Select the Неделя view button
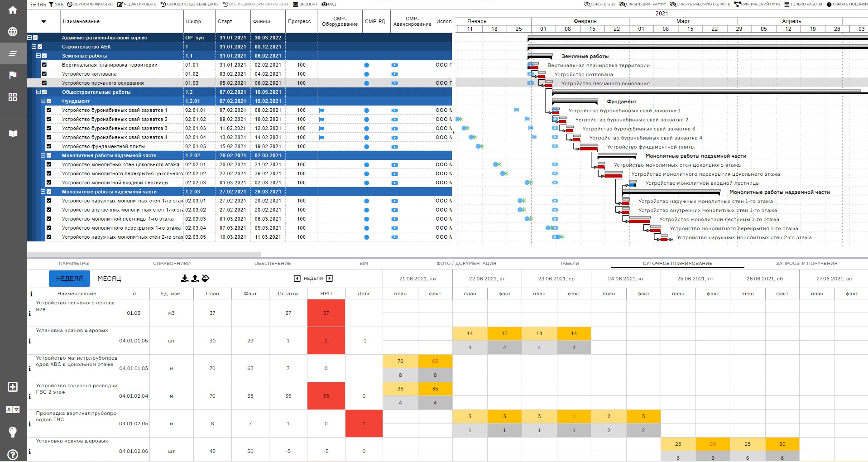868x462 pixels. click(x=69, y=279)
